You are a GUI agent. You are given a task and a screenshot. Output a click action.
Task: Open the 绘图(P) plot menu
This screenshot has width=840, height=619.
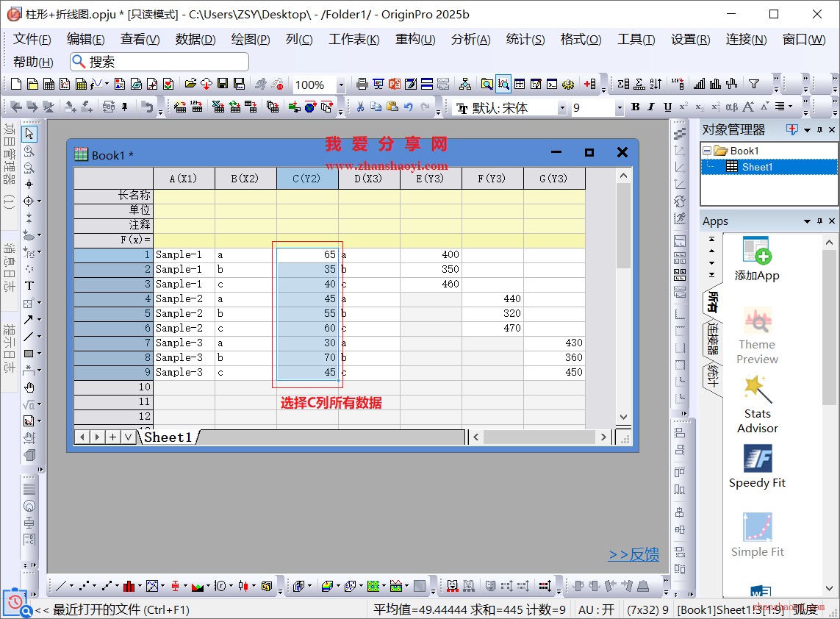click(x=251, y=40)
